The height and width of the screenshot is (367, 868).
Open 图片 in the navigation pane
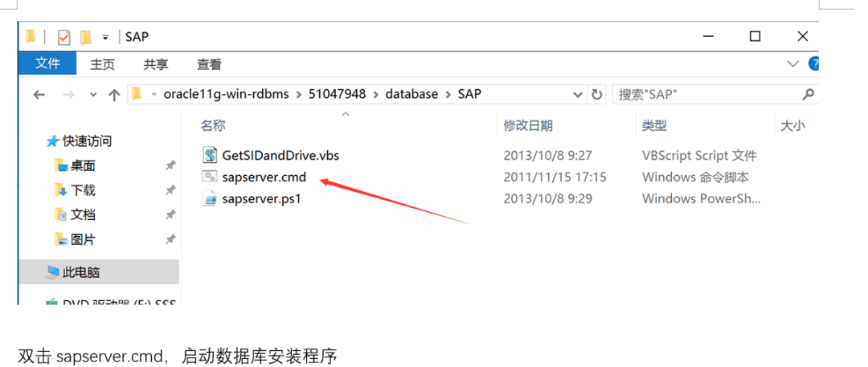click(x=83, y=239)
